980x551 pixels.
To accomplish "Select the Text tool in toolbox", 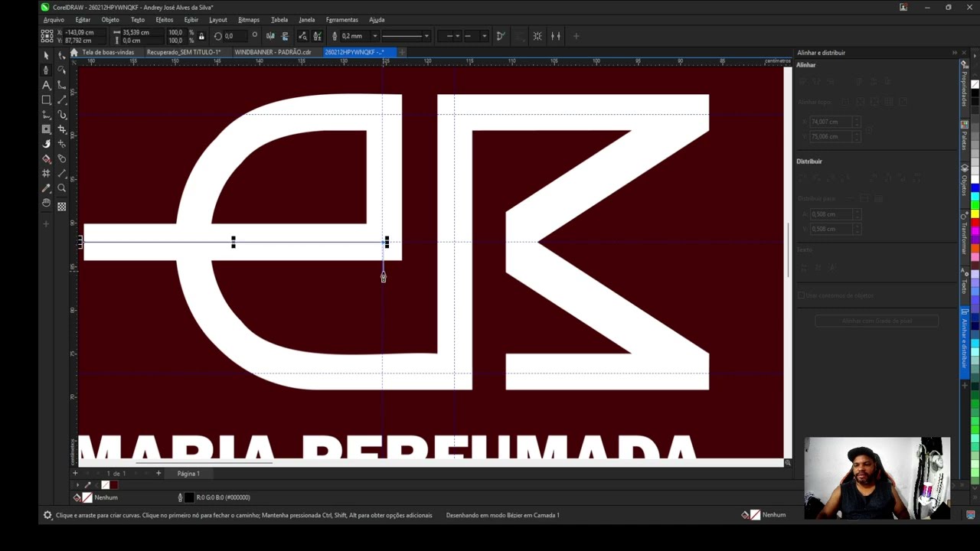I will pyautogui.click(x=46, y=85).
